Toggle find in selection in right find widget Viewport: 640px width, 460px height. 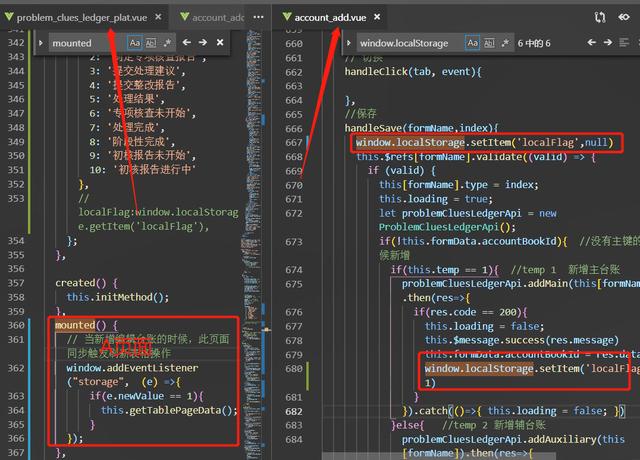[624, 42]
